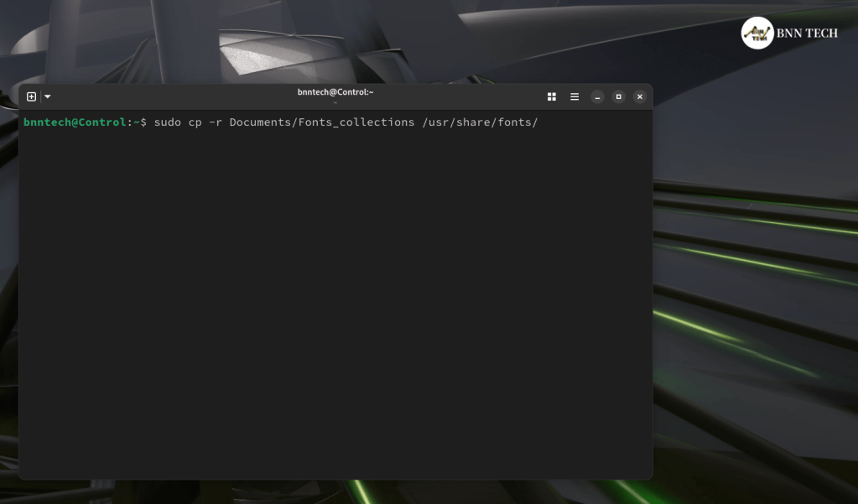Screen dimensions: 858x504
Task: Click the bnntech@Control:~ window title
Action: tap(335, 92)
